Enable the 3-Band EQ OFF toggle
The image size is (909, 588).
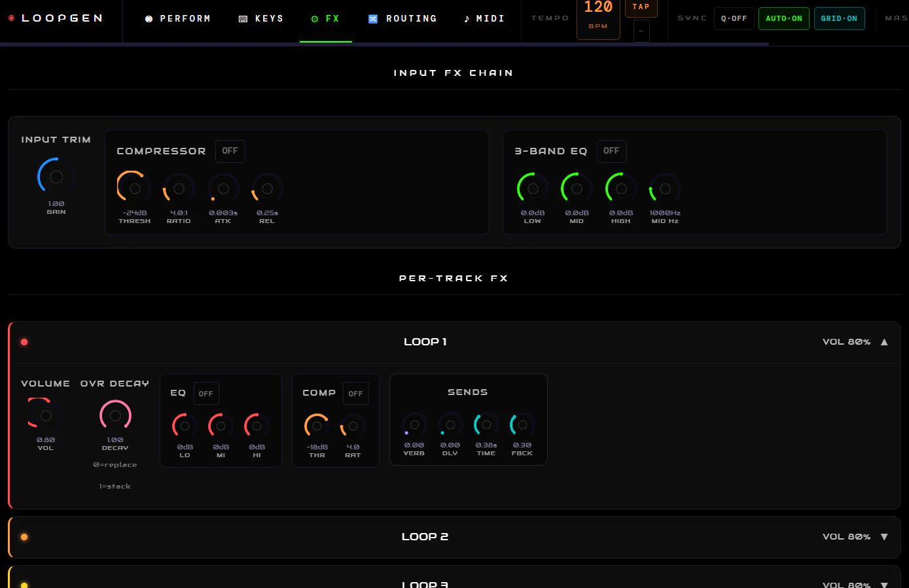(611, 151)
